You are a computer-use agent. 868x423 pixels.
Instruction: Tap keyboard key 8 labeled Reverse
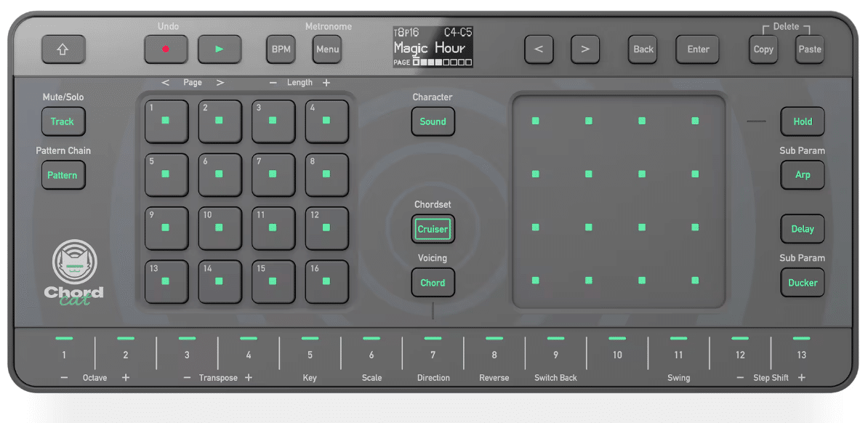pyautogui.click(x=494, y=355)
